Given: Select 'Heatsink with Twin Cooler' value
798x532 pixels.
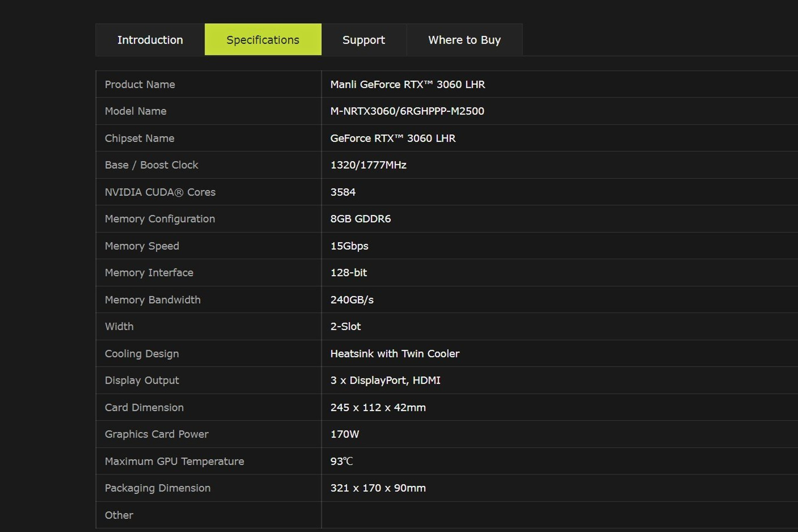Looking at the screenshot, I should point(395,354).
